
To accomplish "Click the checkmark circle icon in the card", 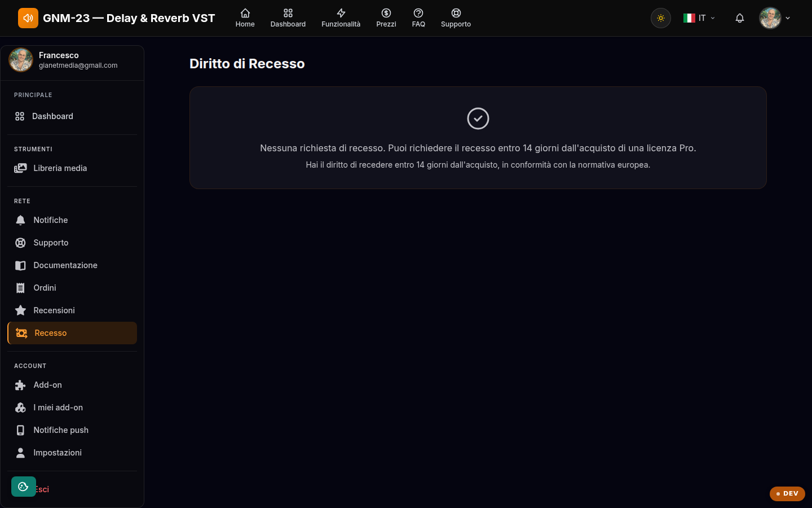I will click(x=478, y=119).
